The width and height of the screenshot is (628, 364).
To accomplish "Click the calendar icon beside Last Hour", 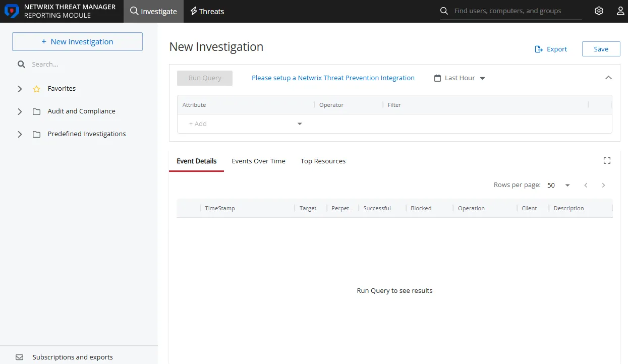I will tap(437, 78).
